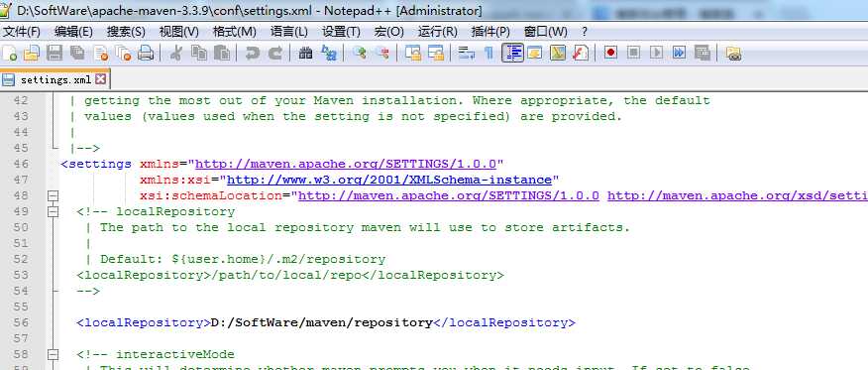Toggle synchronized vertical scrolling
This screenshot has width=868, height=370.
[x=413, y=54]
